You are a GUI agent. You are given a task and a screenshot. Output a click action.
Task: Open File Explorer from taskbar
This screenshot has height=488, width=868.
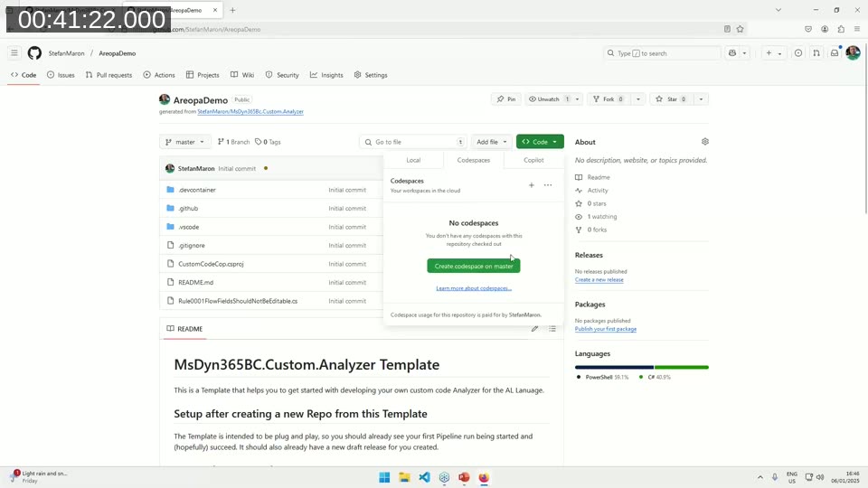click(404, 477)
